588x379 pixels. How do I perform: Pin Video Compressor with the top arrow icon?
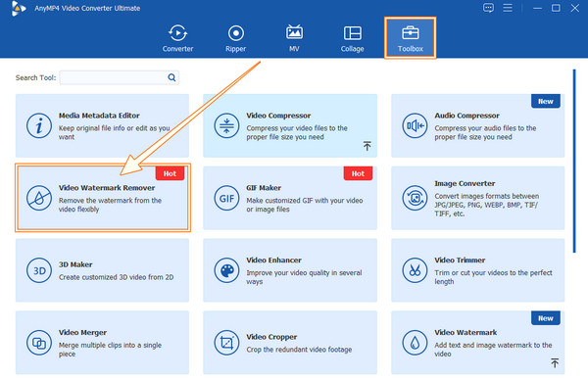click(367, 146)
